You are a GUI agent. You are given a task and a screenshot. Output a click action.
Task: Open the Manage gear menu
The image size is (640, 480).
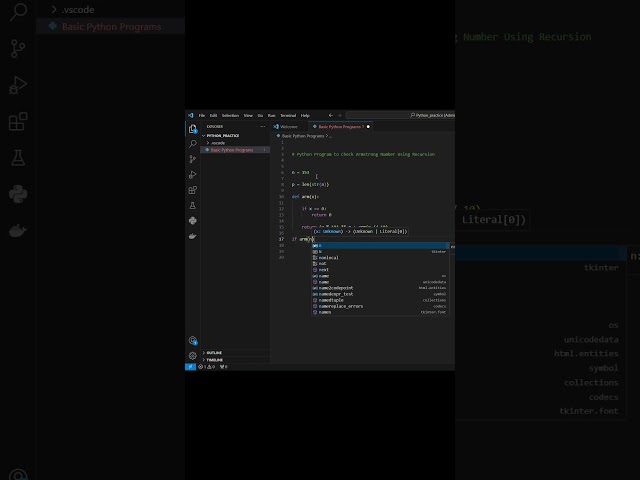coord(193,356)
